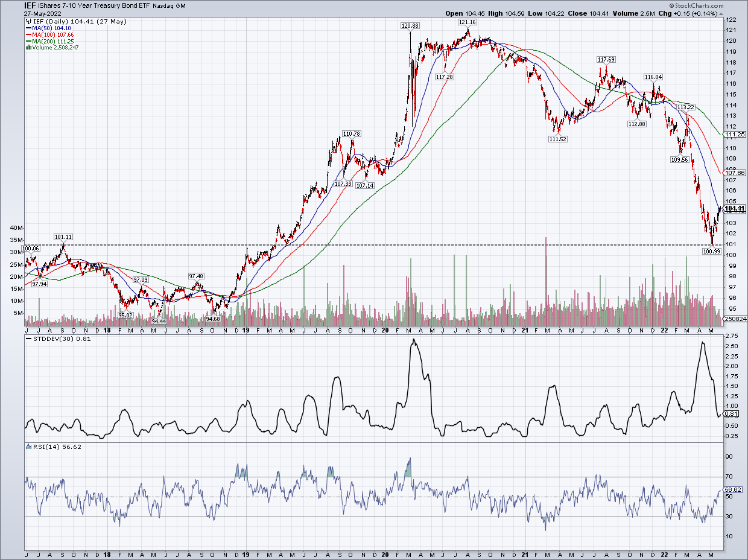
Task: Click the 35M volume scale label
Action: coord(16,240)
